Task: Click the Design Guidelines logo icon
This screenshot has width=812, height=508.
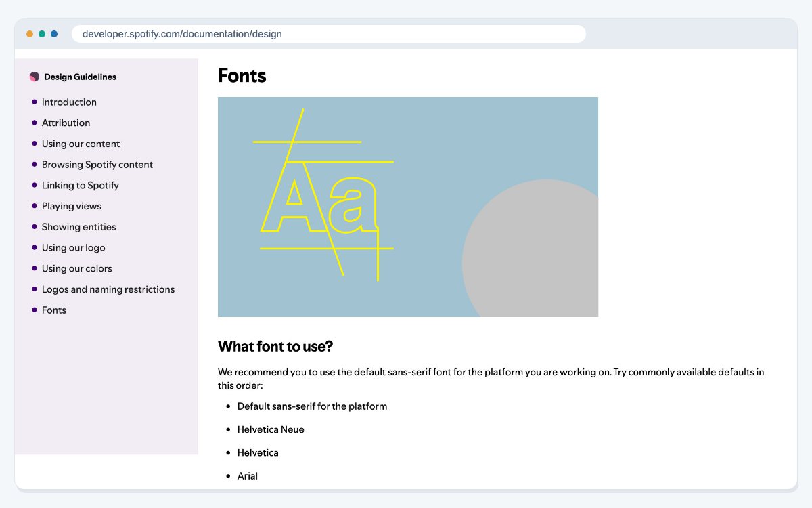Action: pyautogui.click(x=35, y=77)
